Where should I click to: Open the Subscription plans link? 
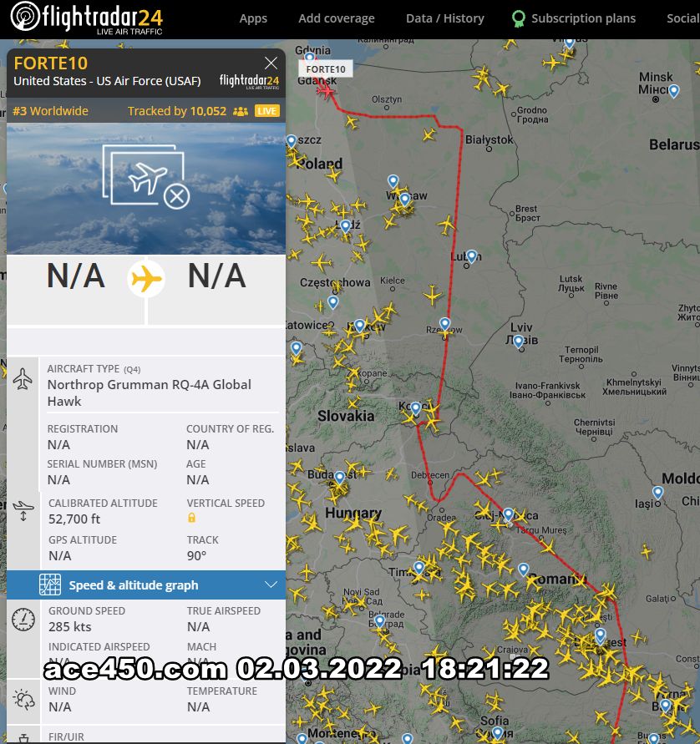click(583, 18)
